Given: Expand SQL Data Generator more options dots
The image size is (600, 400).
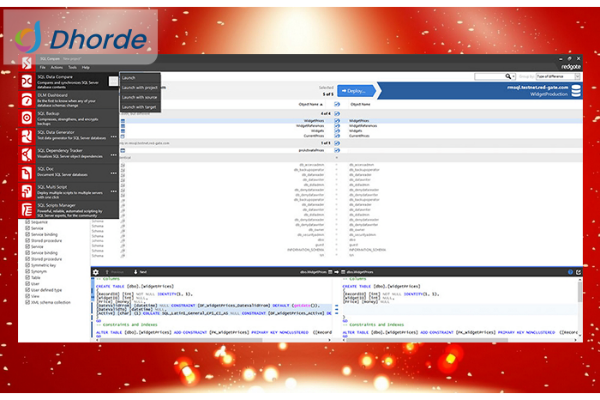Looking at the screenshot, I should tap(111, 136).
